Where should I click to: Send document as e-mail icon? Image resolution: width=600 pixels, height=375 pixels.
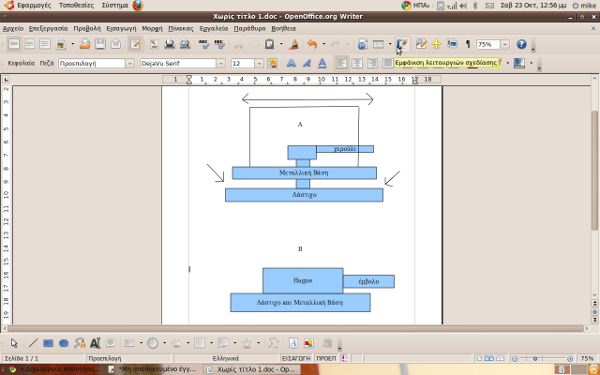[116, 44]
